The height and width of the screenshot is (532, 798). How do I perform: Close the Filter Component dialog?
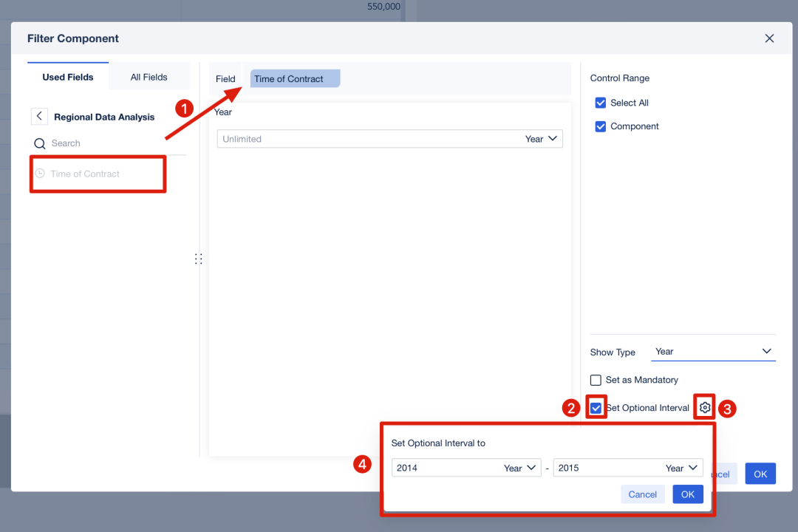(769, 38)
